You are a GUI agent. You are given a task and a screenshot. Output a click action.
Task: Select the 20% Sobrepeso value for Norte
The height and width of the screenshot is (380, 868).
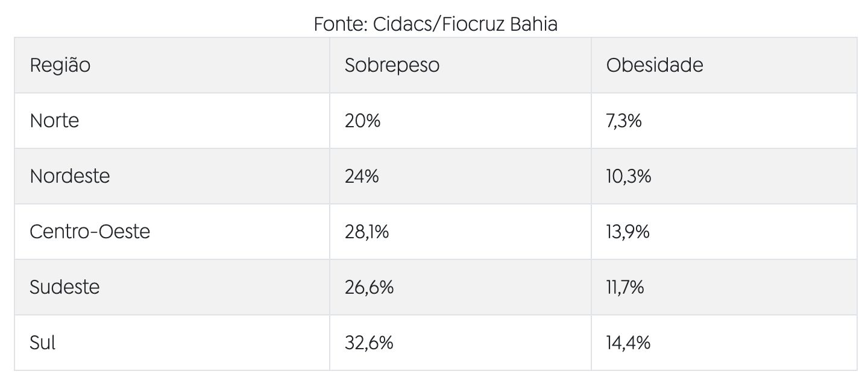pos(362,121)
